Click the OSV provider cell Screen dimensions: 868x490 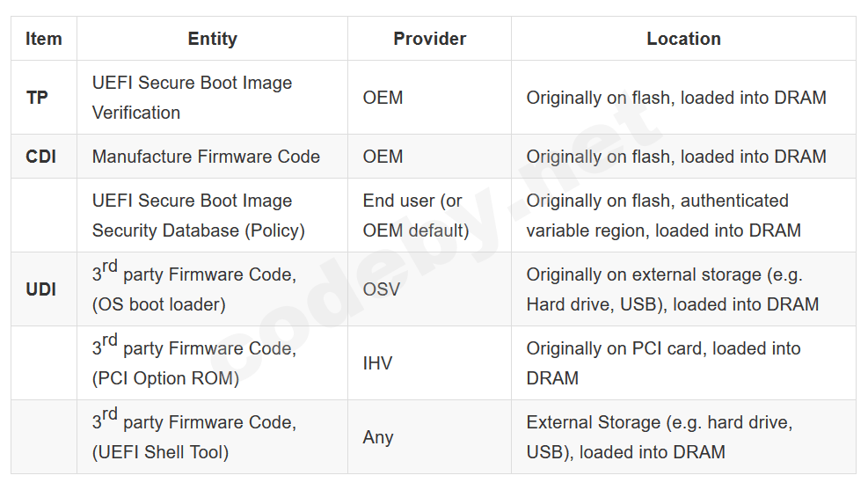(x=382, y=289)
